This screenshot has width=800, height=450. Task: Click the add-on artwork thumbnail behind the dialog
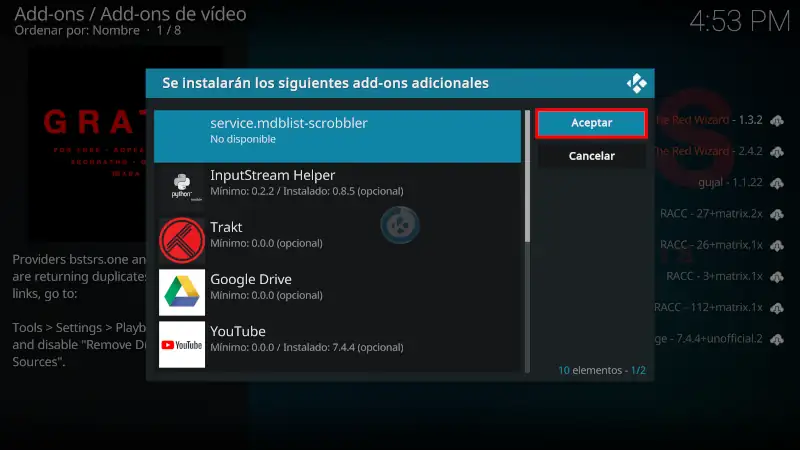[x=87, y=144]
